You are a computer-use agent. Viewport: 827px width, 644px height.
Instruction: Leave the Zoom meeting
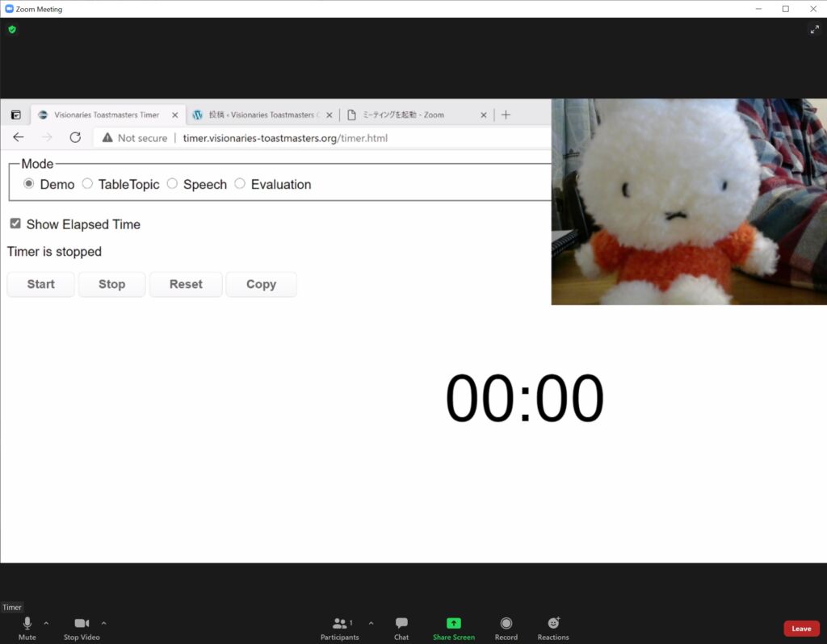click(x=801, y=629)
